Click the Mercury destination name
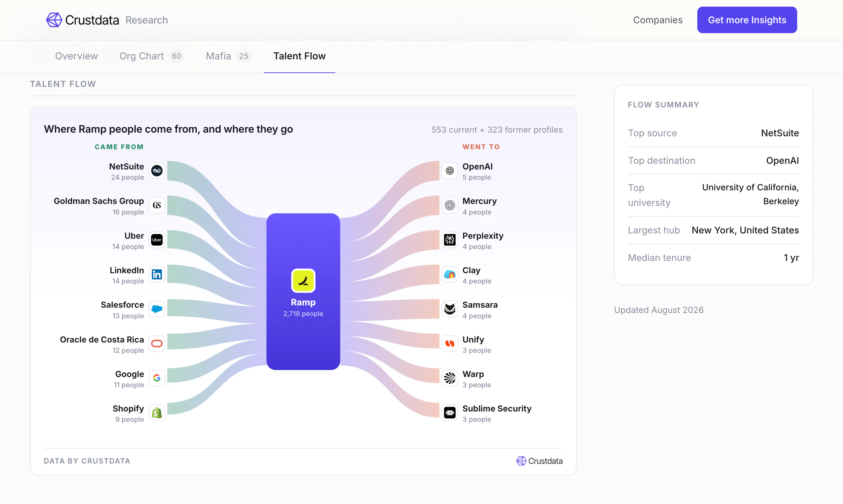The width and height of the screenshot is (843, 504). tap(480, 201)
